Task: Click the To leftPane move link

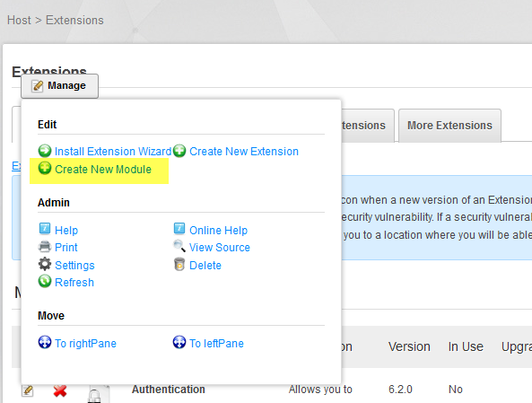Action: click(x=216, y=343)
